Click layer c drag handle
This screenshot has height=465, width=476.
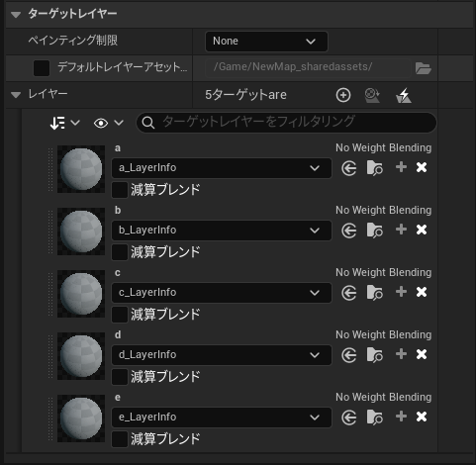pyautogui.click(x=50, y=294)
